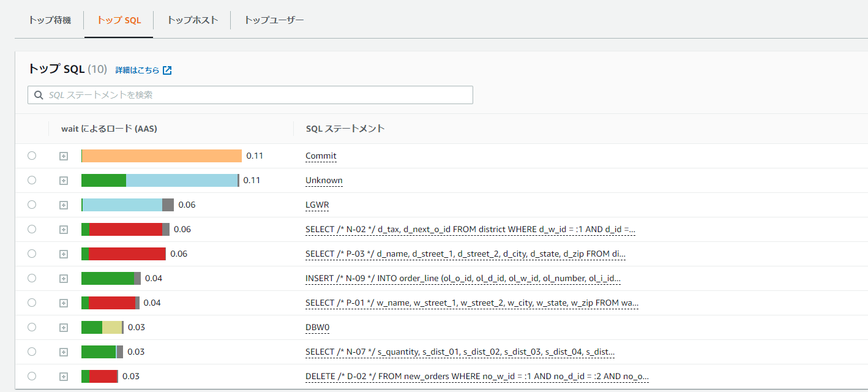Screen dimensions: 868x392
Task: Expand the SELECT N-07 s_quantity row
Action: [x=64, y=352]
